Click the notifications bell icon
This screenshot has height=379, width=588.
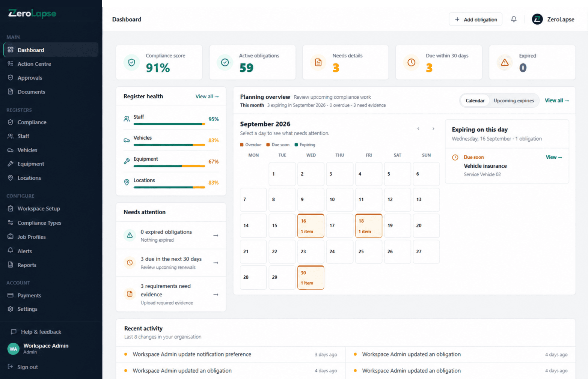[x=514, y=19]
